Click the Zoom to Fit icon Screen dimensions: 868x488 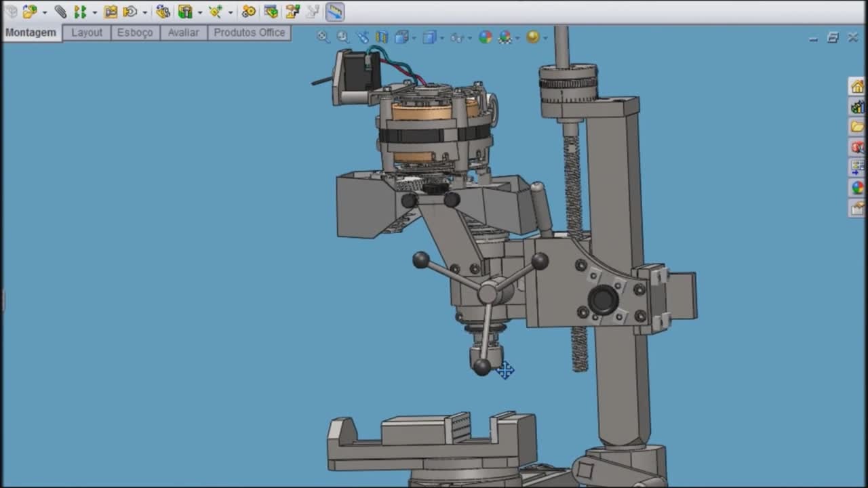click(323, 37)
